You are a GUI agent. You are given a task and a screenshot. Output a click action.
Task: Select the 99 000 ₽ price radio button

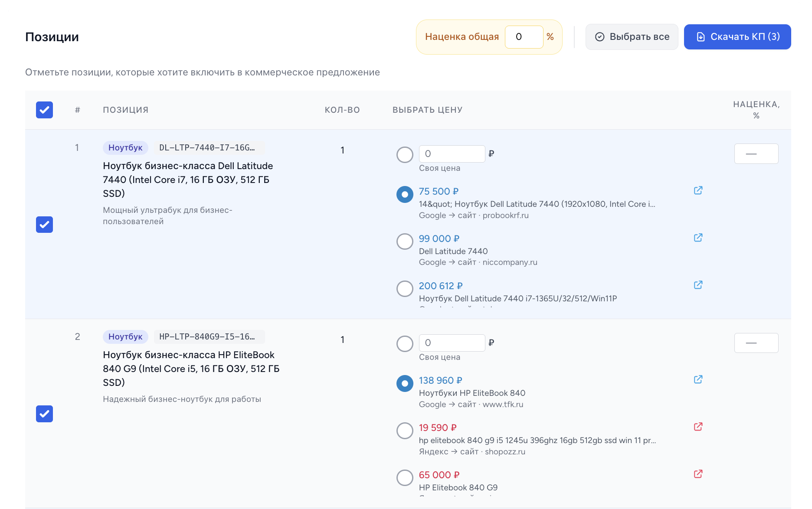pos(405,241)
